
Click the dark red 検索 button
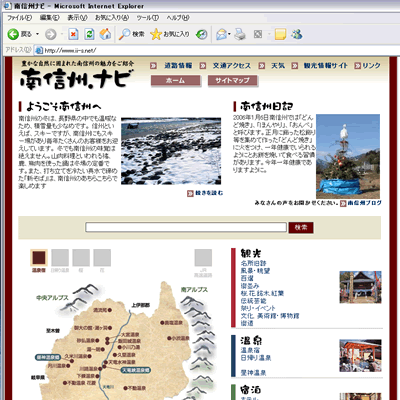(301, 227)
